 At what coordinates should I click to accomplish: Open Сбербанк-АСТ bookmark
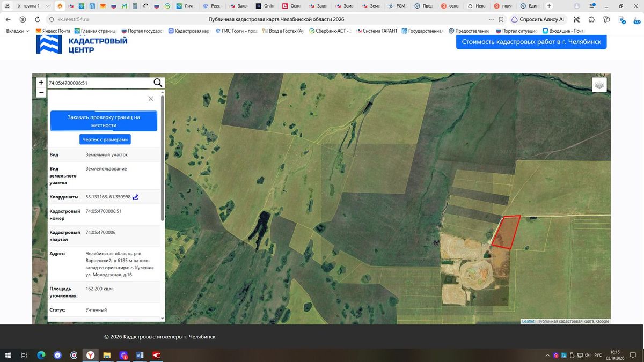point(330,31)
